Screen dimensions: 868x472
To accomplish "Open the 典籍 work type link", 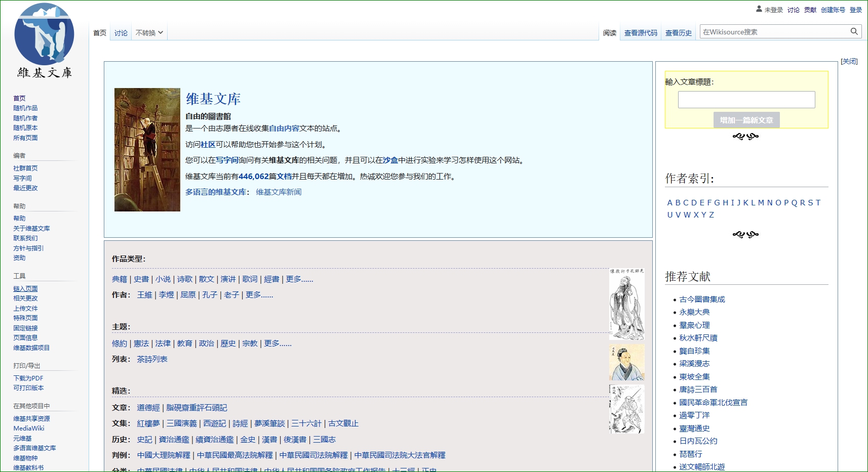I will coord(120,279).
